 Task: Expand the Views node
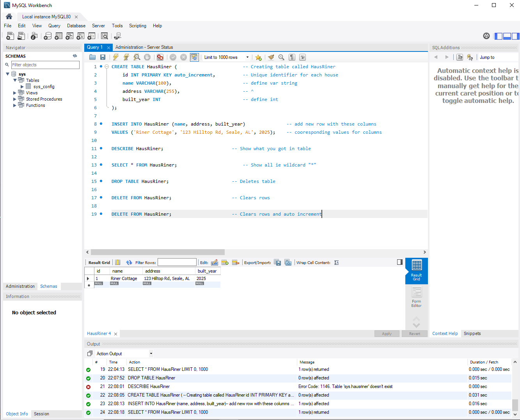(15, 93)
